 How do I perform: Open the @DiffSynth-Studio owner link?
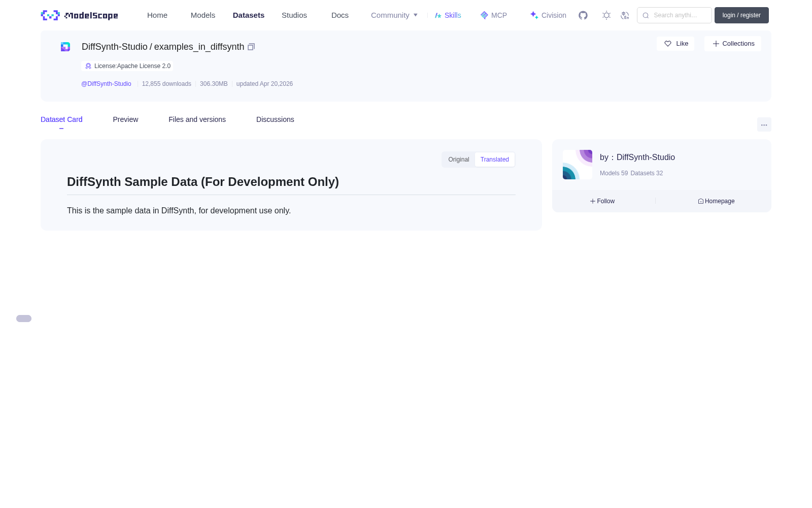pyautogui.click(x=106, y=84)
